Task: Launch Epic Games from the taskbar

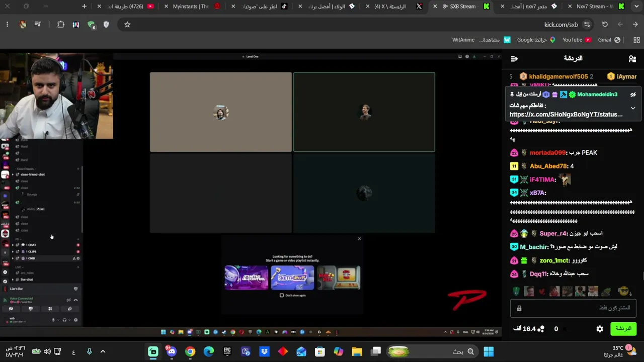Action: coord(227,351)
